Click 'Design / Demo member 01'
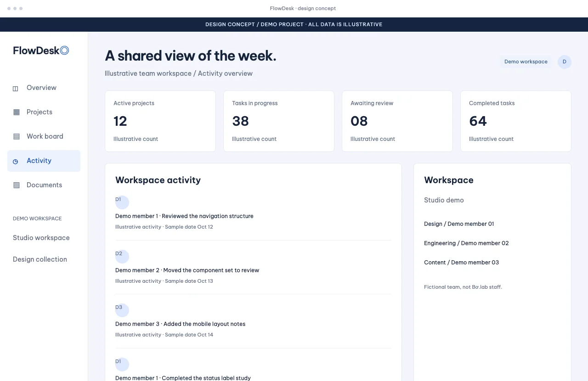The width and height of the screenshot is (588, 381). pyautogui.click(x=459, y=224)
